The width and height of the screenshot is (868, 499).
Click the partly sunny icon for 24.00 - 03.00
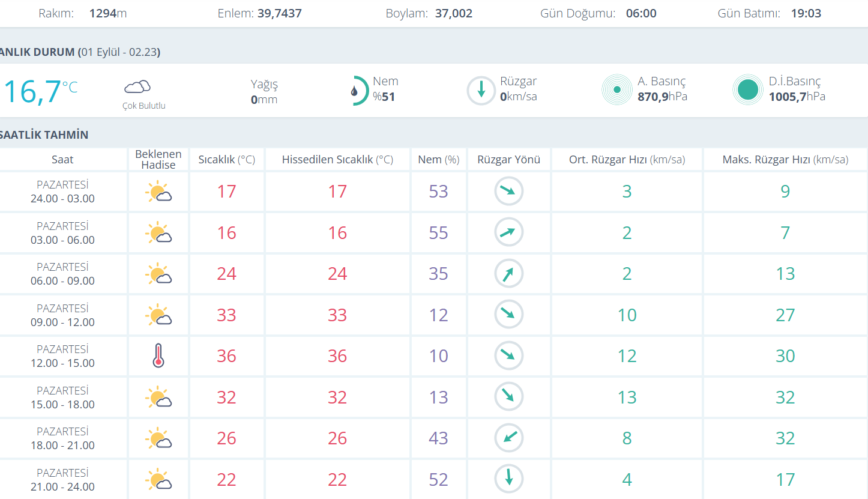coord(158,192)
